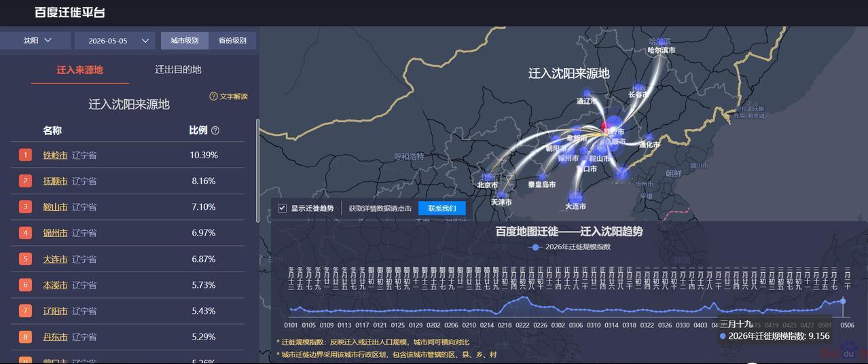
Task: Click rank 8 badge for 丹东市
Action: coord(26,336)
